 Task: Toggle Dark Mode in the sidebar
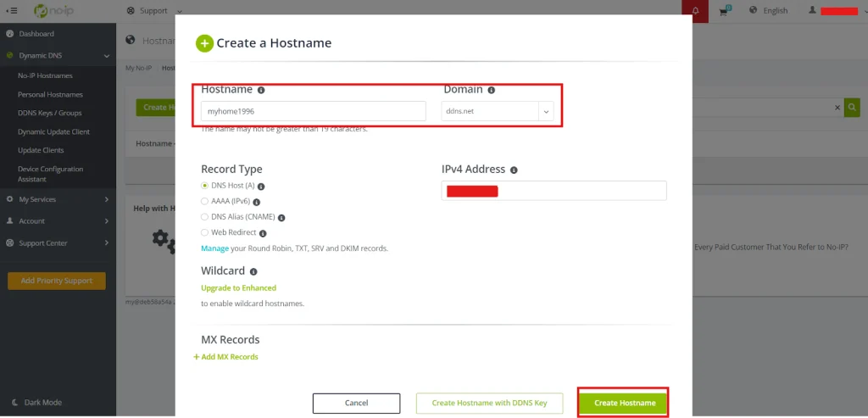[x=42, y=403]
